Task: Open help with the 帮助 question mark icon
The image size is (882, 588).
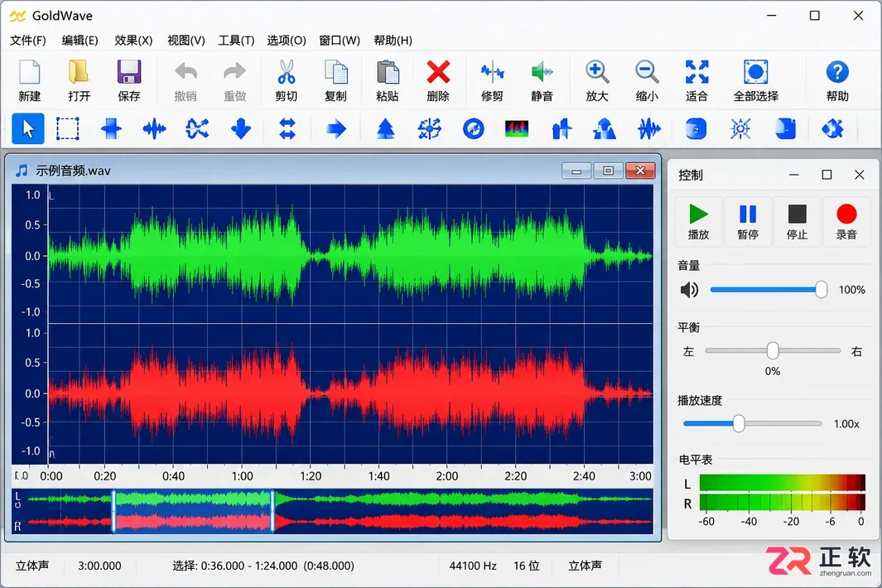Action: (x=837, y=72)
